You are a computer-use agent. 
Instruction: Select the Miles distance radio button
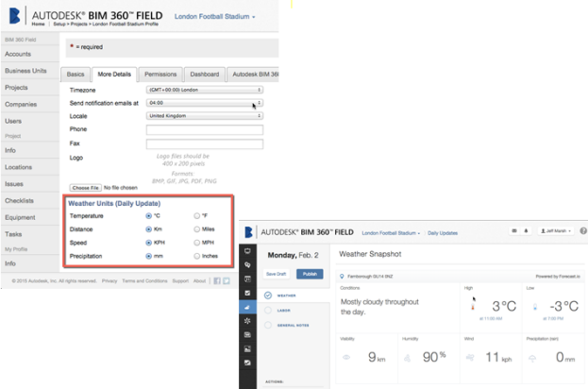(x=196, y=229)
